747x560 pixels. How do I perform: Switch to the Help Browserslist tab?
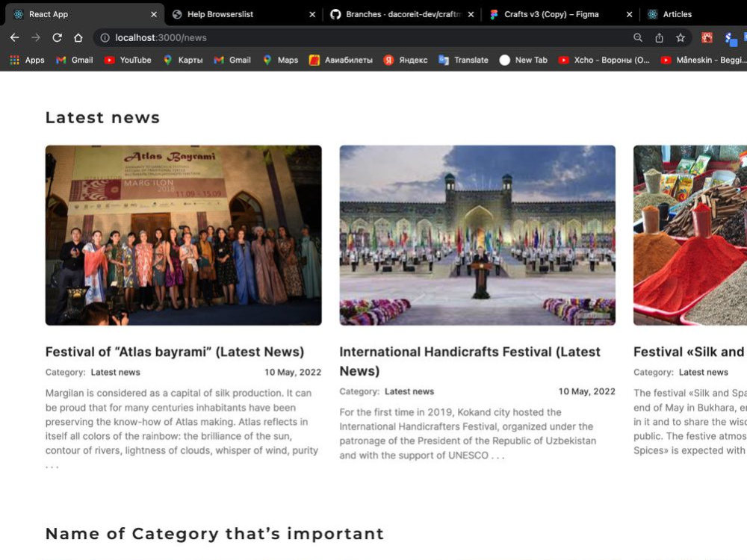point(243,14)
